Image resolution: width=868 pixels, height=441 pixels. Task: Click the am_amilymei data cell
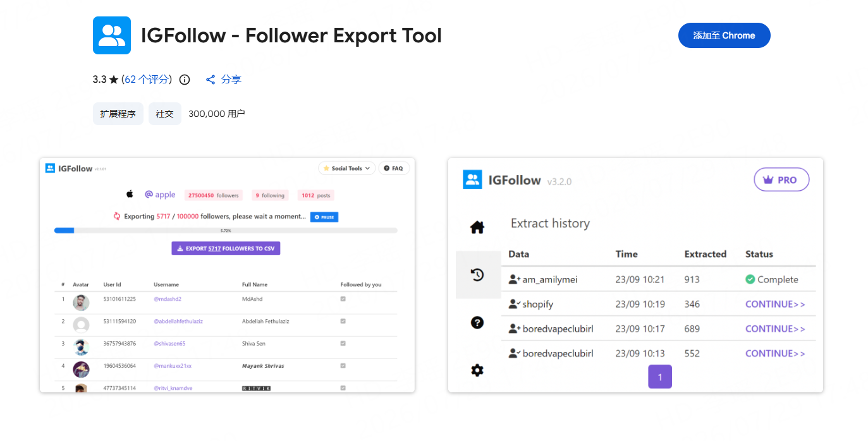(x=543, y=279)
